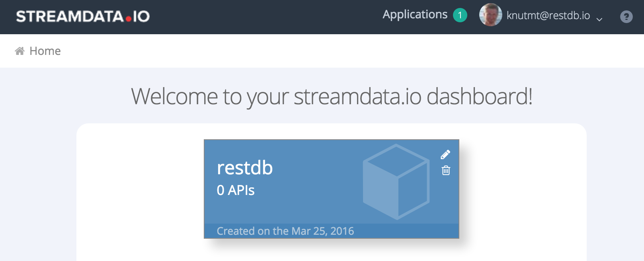
Task: Open the Applications menu item
Action: pos(415,15)
